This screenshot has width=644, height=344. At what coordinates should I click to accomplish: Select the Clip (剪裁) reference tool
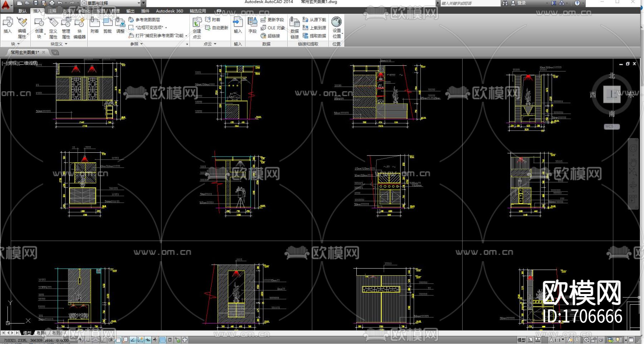click(107, 25)
